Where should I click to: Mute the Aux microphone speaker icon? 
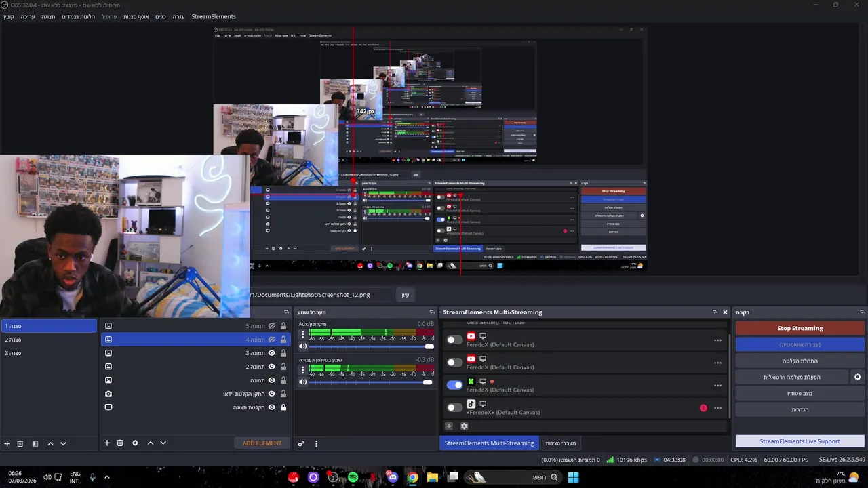303,346
